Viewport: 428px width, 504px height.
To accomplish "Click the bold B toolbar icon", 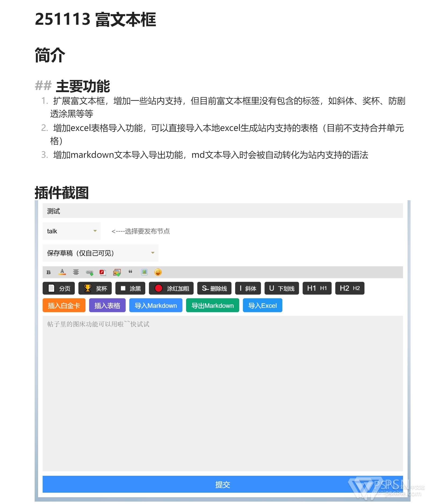I will pos(49,272).
